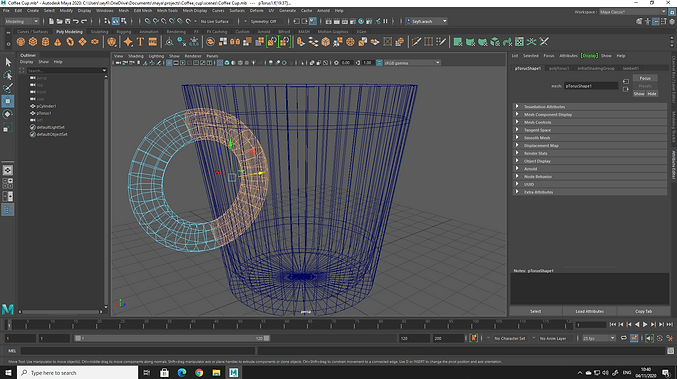
Task: Click the Hide button in Attribute Editor
Action: point(652,94)
